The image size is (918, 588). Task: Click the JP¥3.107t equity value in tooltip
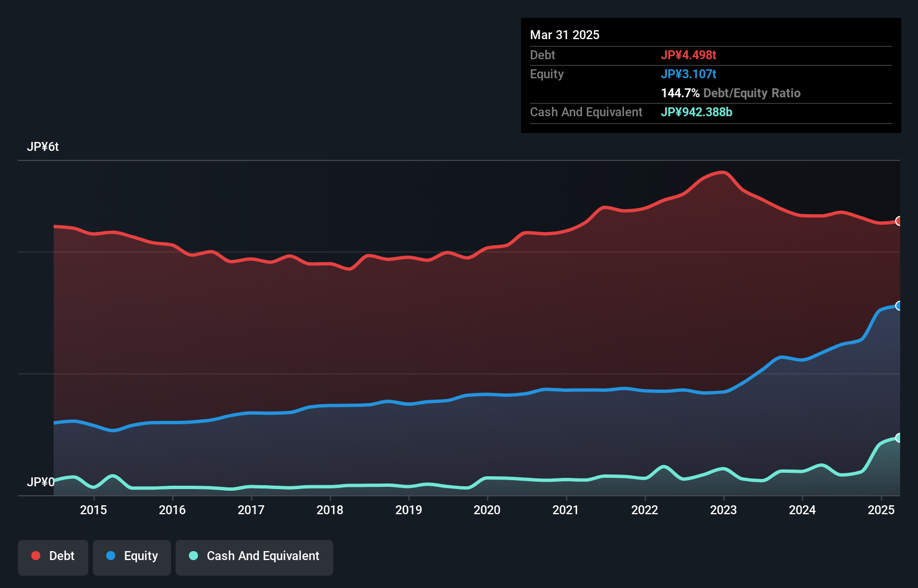point(688,74)
